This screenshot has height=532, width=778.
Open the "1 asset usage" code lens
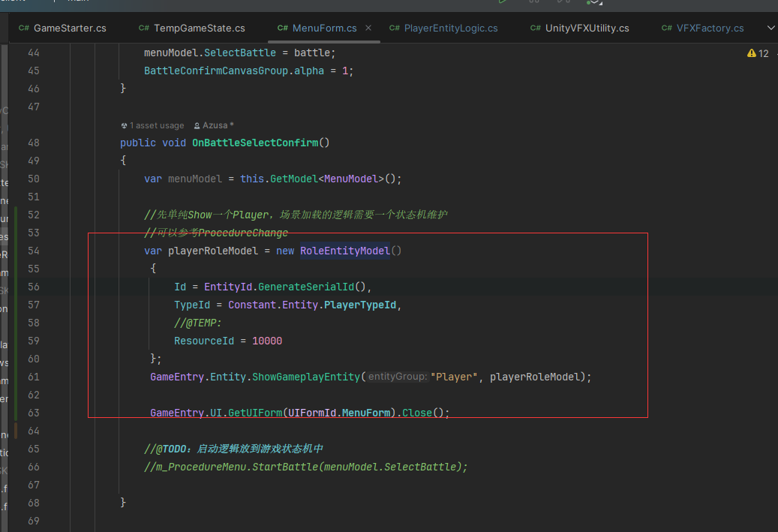157,126
